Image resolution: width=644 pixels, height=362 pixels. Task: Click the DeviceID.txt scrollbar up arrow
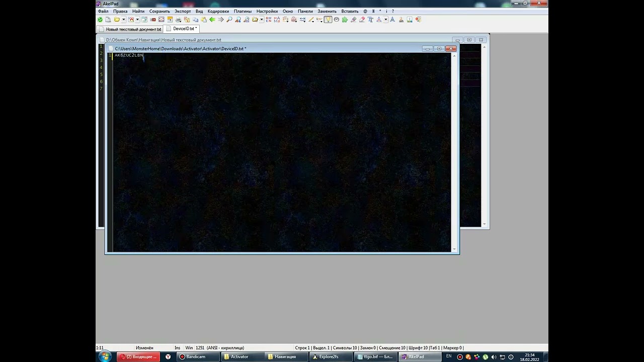pyautogui.click(x=454, y=55)
